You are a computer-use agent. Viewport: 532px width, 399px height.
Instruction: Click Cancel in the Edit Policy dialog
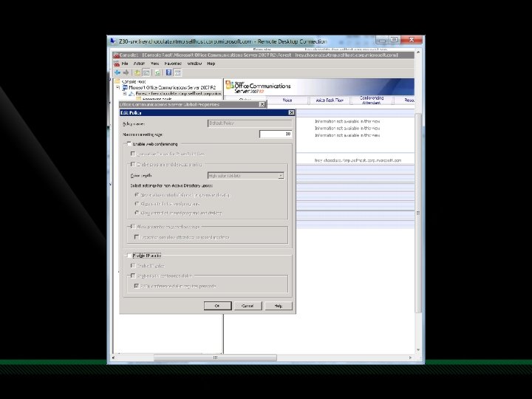click(x=248, y=306)
